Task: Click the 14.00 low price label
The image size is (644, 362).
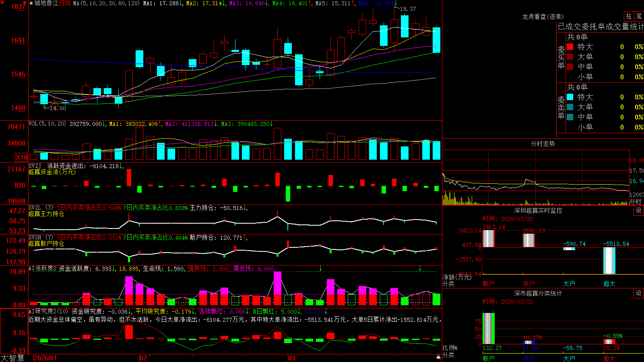Action: pyautogui.click(x=58, y=108)
